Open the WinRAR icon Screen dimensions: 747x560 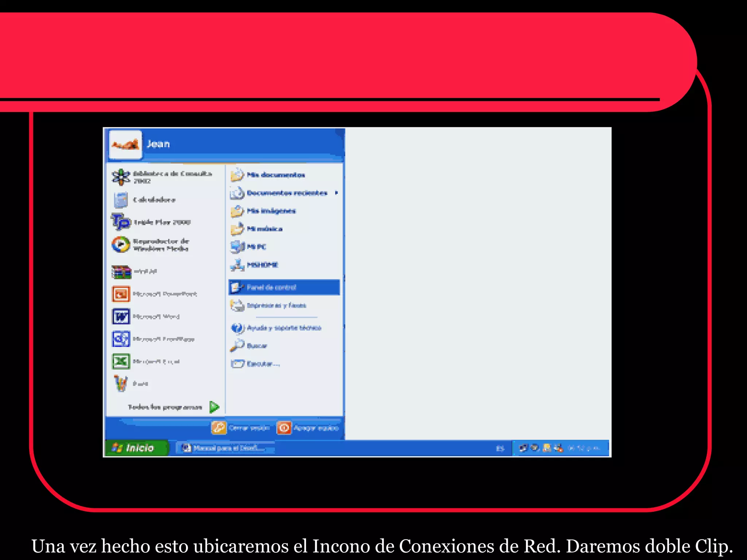tap(121, 272)
